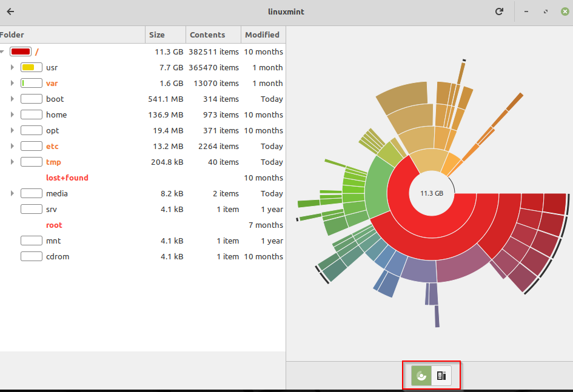Click the 8.2 kB size value

pyautogui.click(x=172, y=193)
